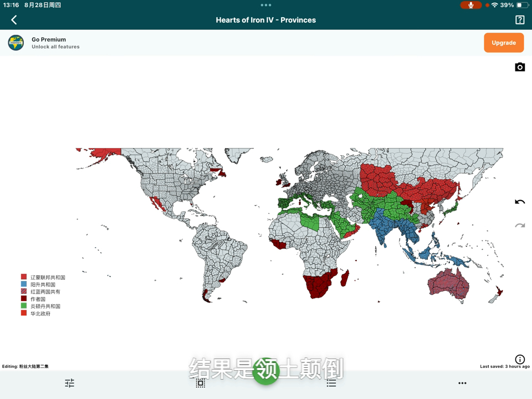Tap the Wi-Fi status icon
Viewport: 532px width, 399px height.
point(494,5)
